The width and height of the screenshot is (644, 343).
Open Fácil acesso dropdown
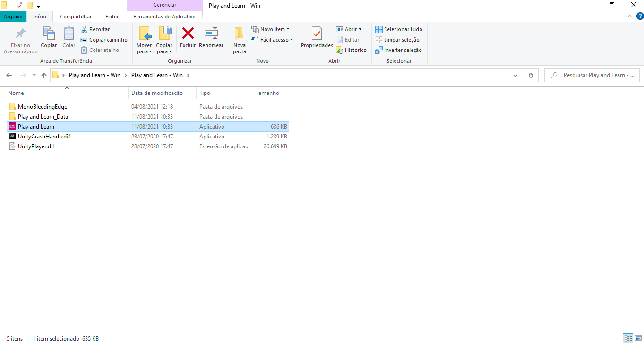tap(273, 40)
